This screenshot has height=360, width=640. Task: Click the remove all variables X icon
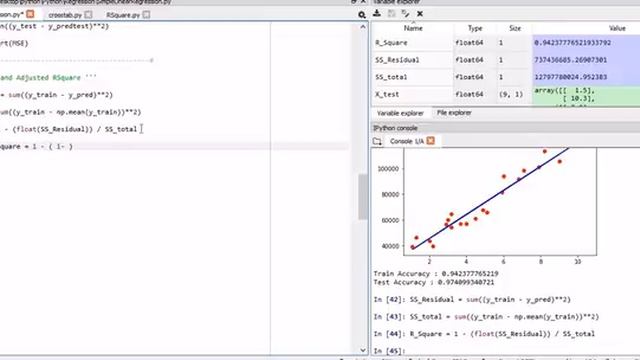[x=420, y=13]
